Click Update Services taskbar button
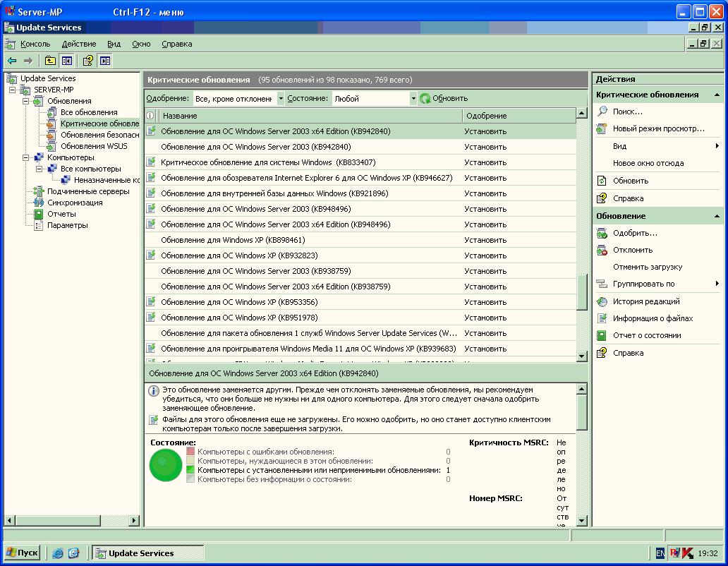 click(x=147, y=553)
